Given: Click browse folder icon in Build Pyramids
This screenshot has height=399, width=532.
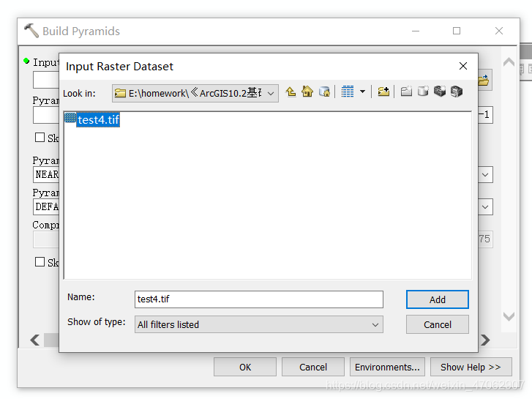Looking at the screenshot, I should click(484, 81).
